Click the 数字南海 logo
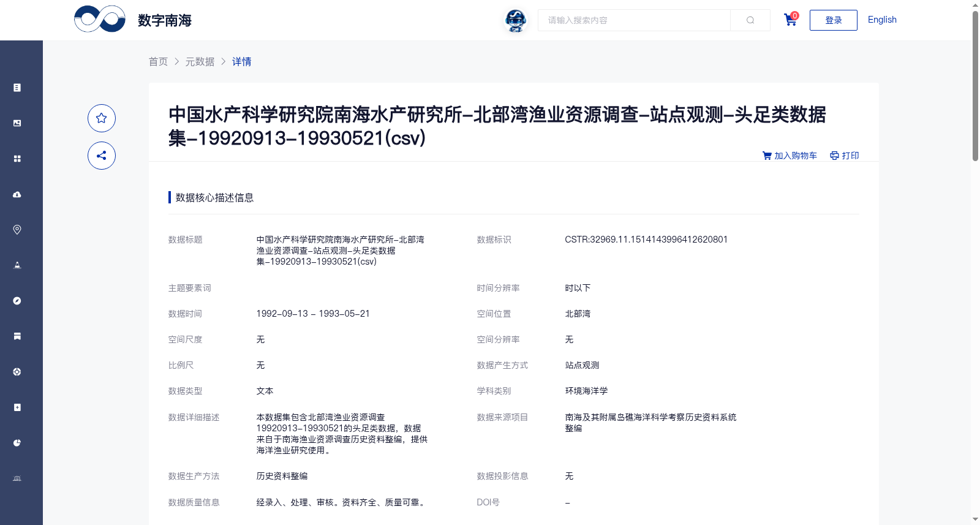 133,20
